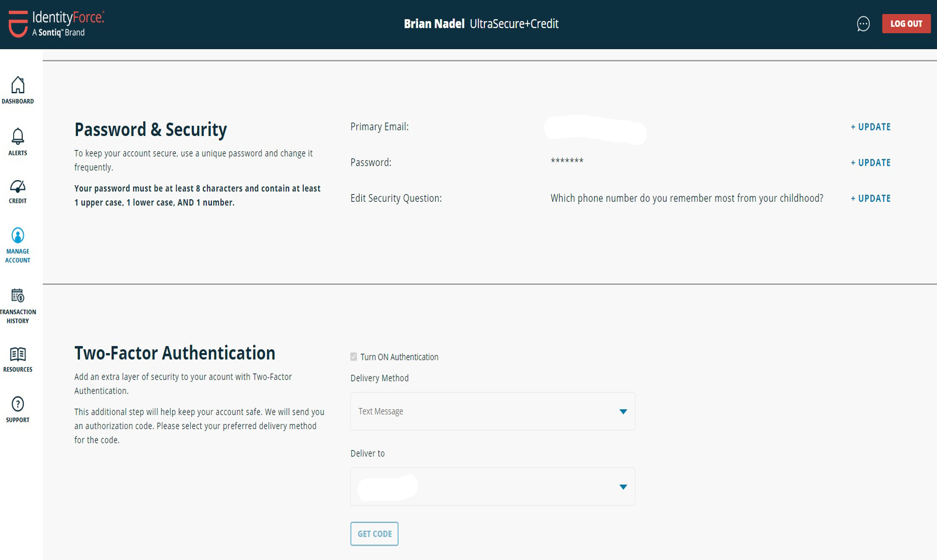The image size is (937, 560).
Task: Click the Support menu label
Action: click(x=18, y=420)
